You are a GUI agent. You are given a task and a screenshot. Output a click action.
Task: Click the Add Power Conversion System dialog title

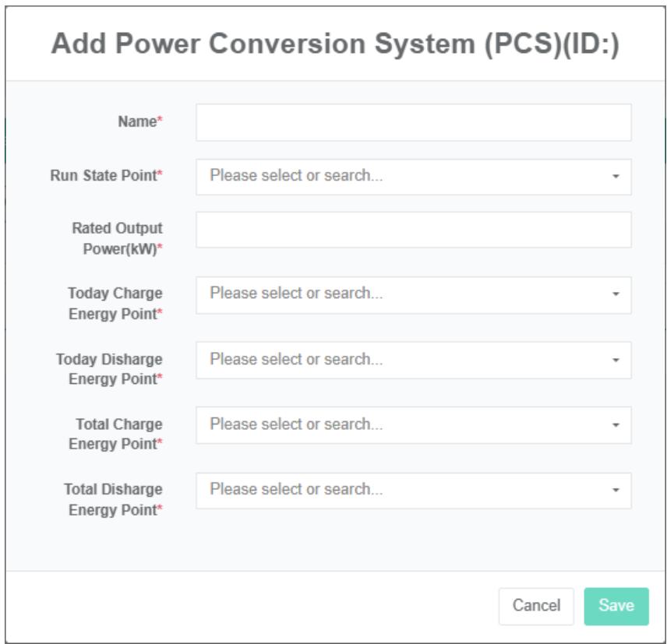335,44
